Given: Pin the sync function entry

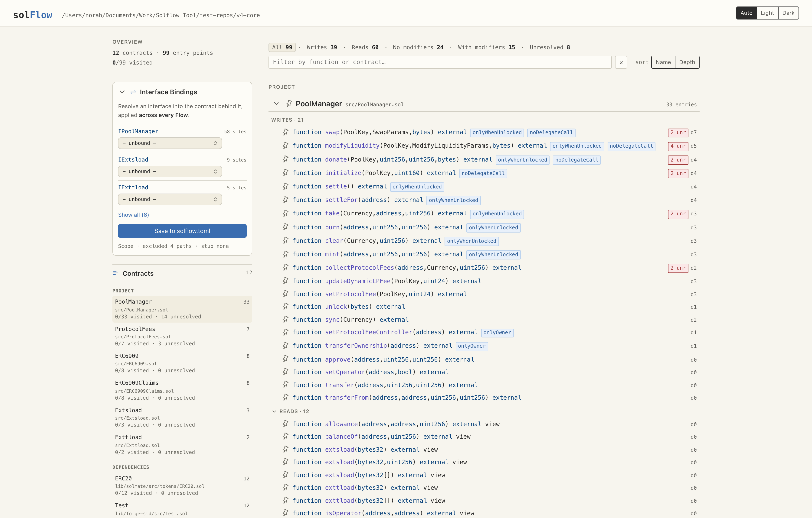Looking at the screenshot, I should (x=286, y=320).
